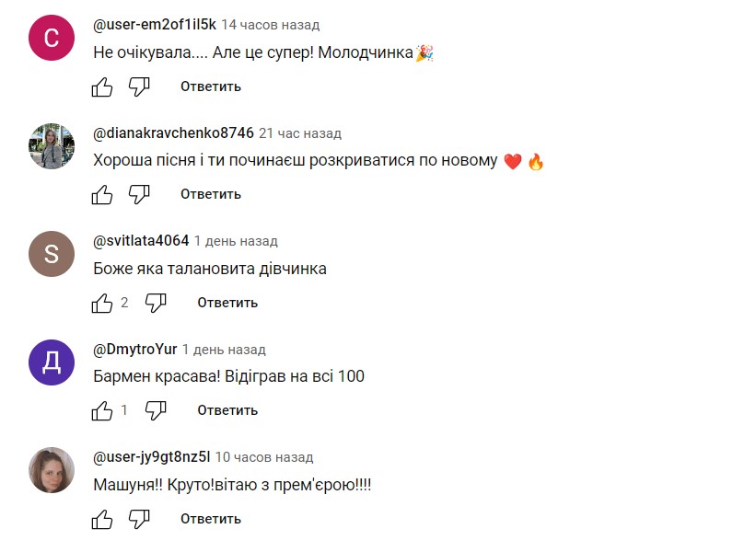Like the comment by @user-jy9gt8nz5l
756x552 pixels.
pyautogui.click(x=102, y=519)
